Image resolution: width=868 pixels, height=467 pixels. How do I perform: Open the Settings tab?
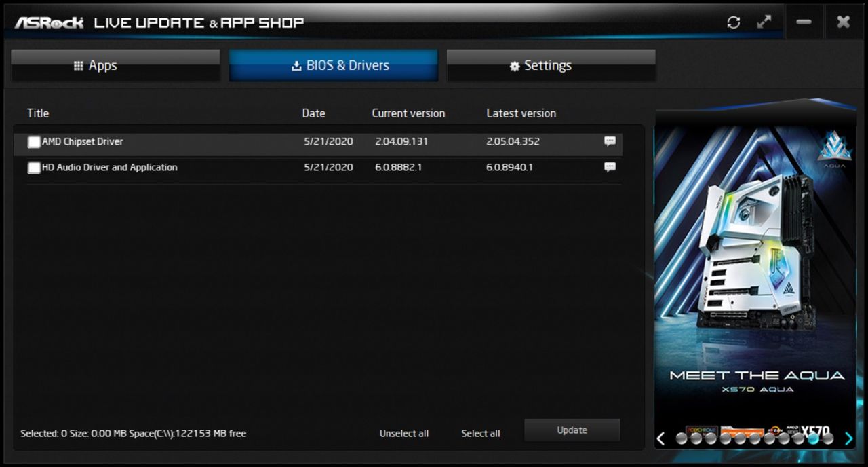click(551, 66)
